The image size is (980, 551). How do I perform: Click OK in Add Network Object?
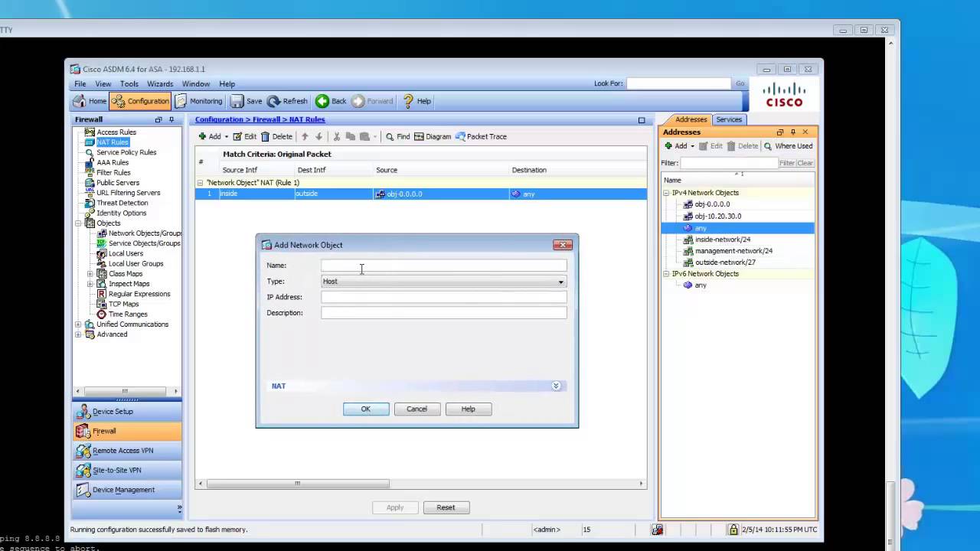point(366,409)
